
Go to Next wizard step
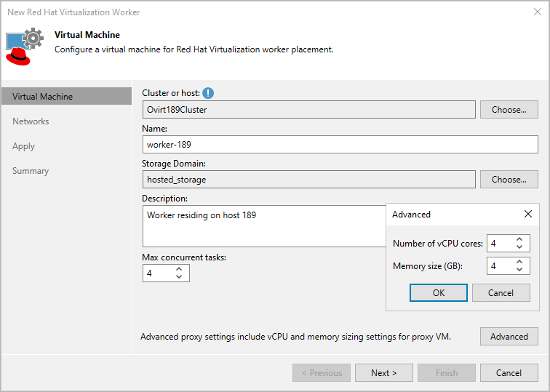click(383, 372)
